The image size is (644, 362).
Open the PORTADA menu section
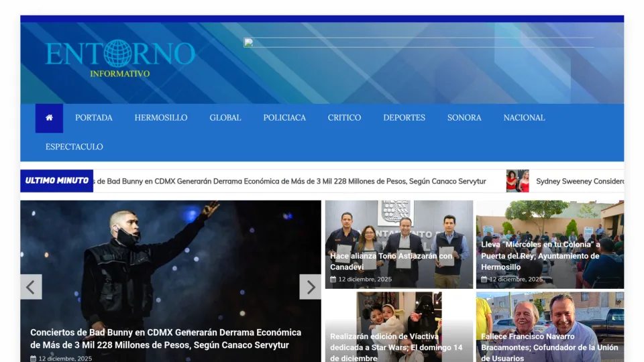click(94, 118)
